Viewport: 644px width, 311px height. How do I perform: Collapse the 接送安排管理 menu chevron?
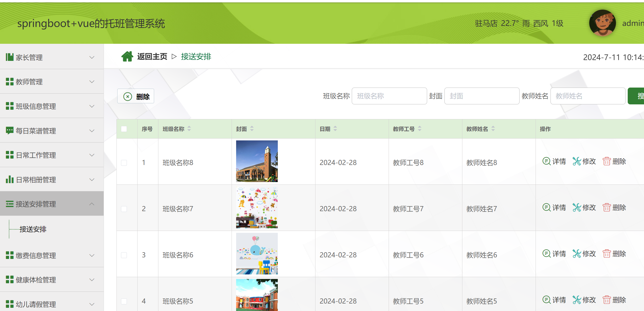pyautogui.click(x=92, y=204)
